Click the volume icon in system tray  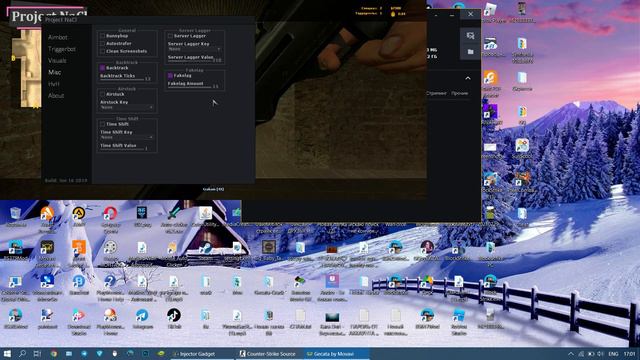click(x=600, y=354)
